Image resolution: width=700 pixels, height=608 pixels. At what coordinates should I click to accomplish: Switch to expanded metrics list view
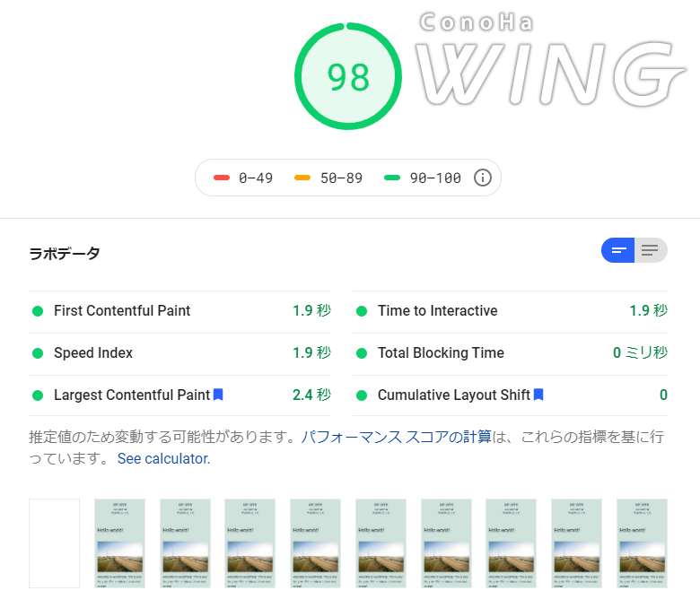[x=651, y=250]
